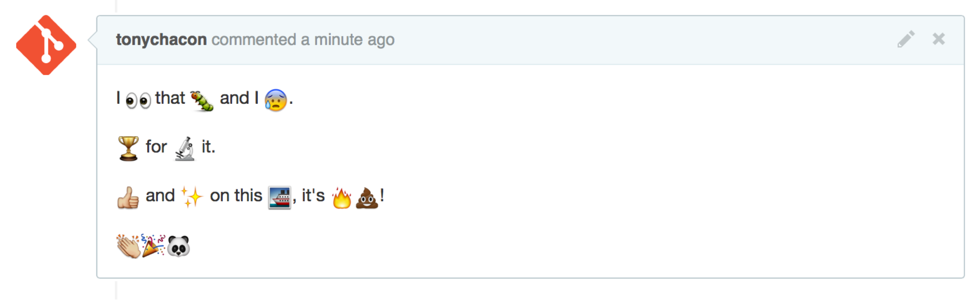Click the "commented a minute ago" timestamp
This screenshot has height=300, width=980.
point(303,40)
